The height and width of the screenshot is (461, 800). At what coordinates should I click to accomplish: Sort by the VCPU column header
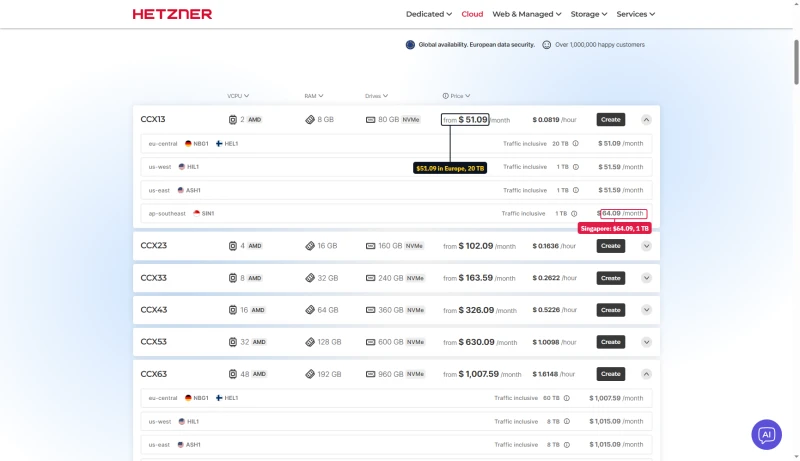[238, 96]
